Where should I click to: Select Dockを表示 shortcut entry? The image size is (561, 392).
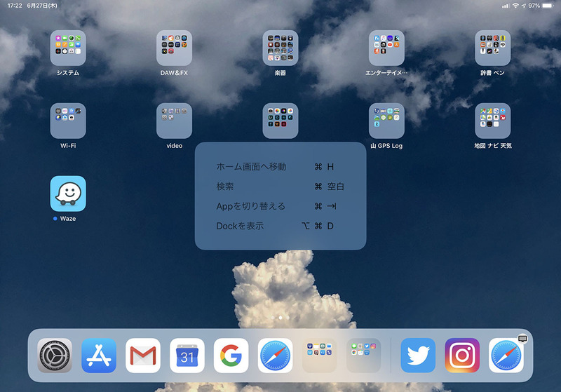pyautogui.click(x=280, y=226)
